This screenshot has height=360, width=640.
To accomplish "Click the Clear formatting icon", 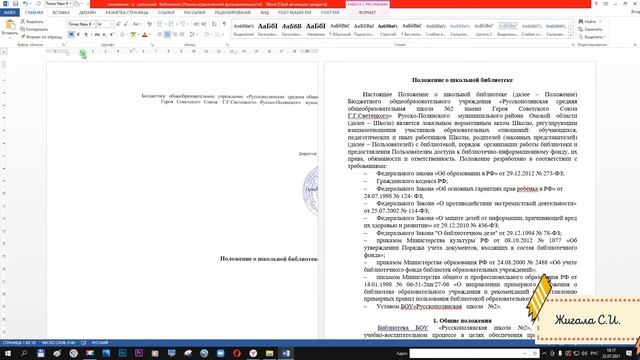I will (149, 24).
